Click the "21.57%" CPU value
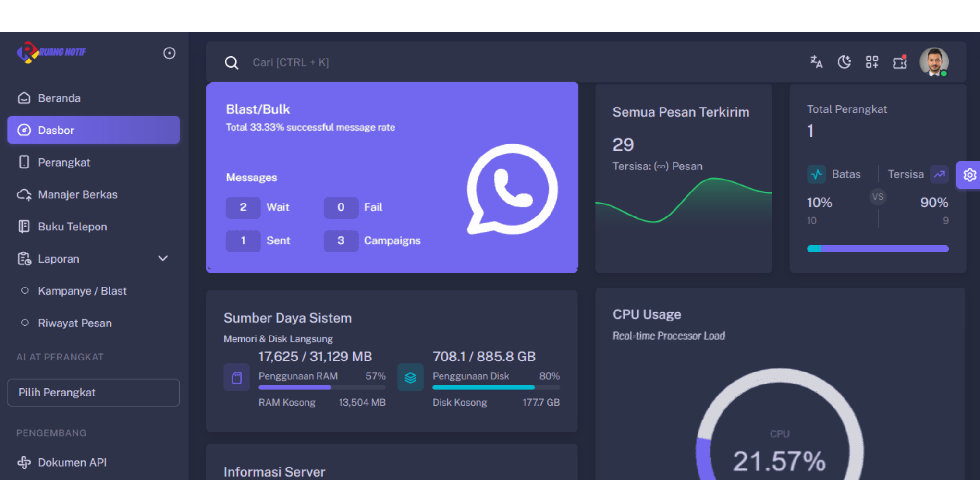980x480 pixels. point(779,461)
